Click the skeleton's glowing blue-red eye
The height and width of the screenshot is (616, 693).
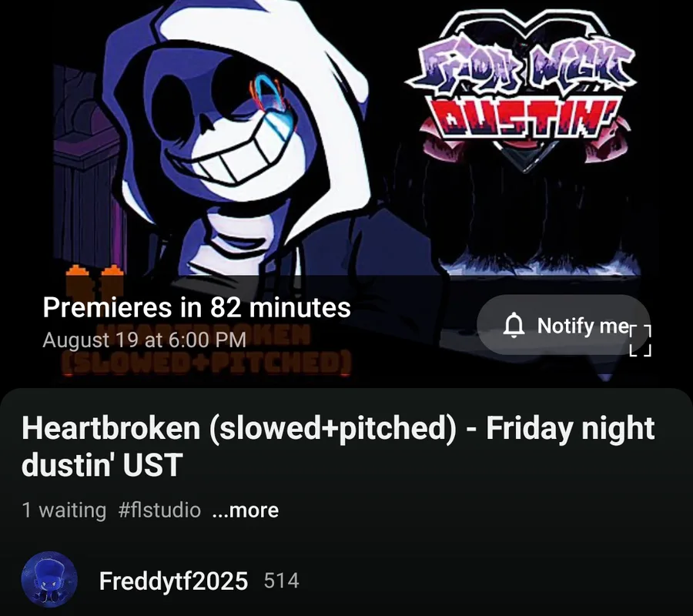269,95
